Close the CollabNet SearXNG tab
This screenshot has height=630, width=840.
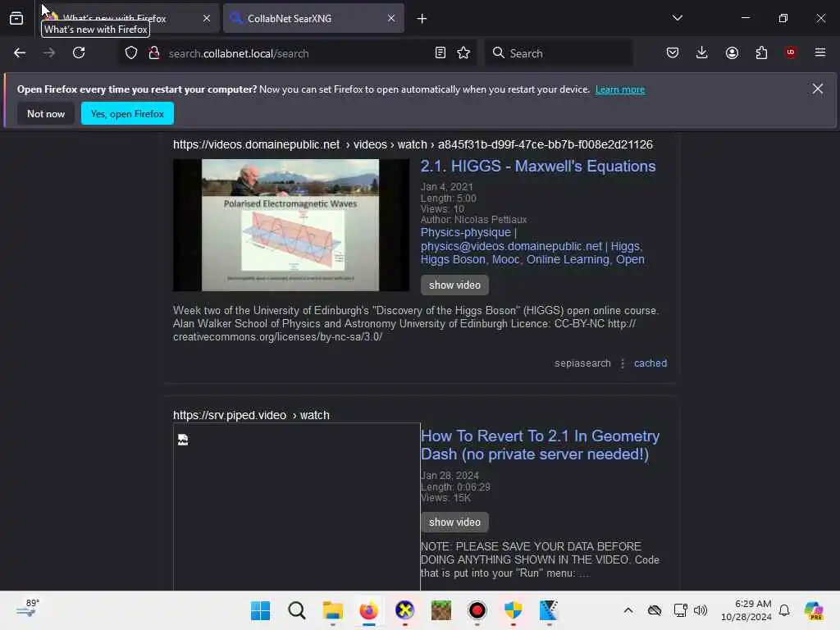pos(391,18)
